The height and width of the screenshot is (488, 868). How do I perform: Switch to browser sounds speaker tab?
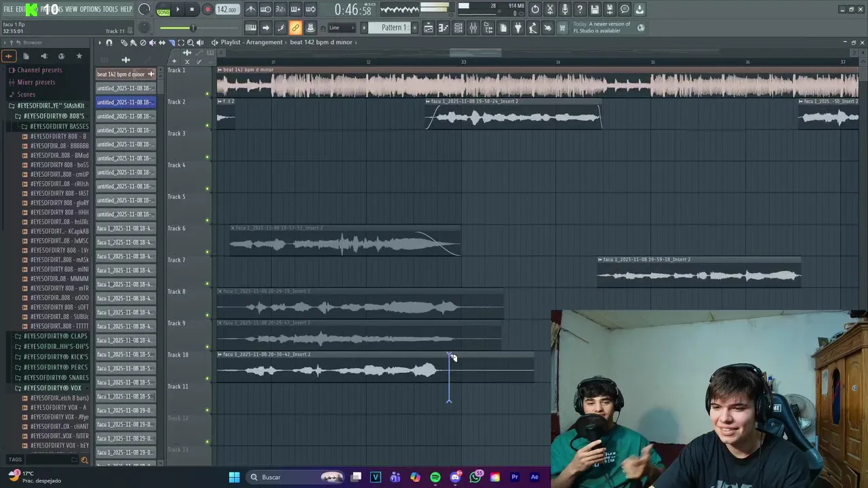pos(43,56)
